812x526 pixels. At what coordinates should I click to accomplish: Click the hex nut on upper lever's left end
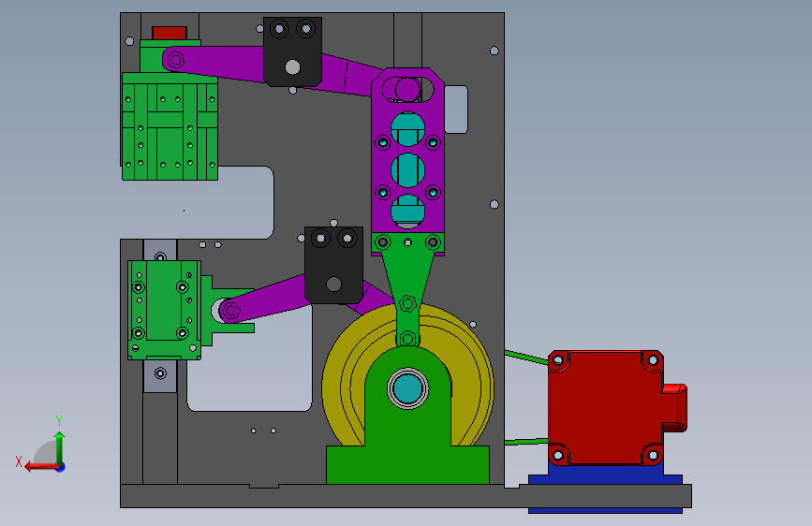175,60
